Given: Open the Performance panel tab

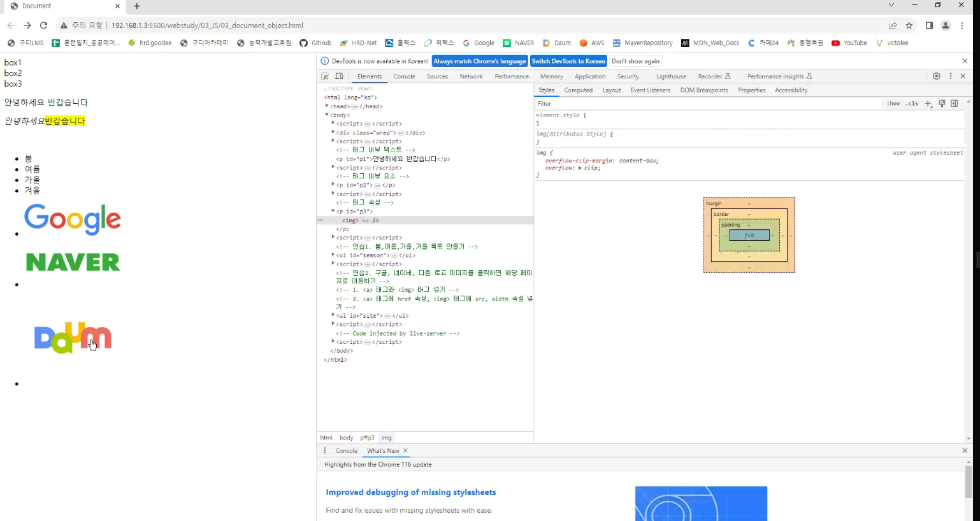Looking at the screenshot, I should coord(512,76).
